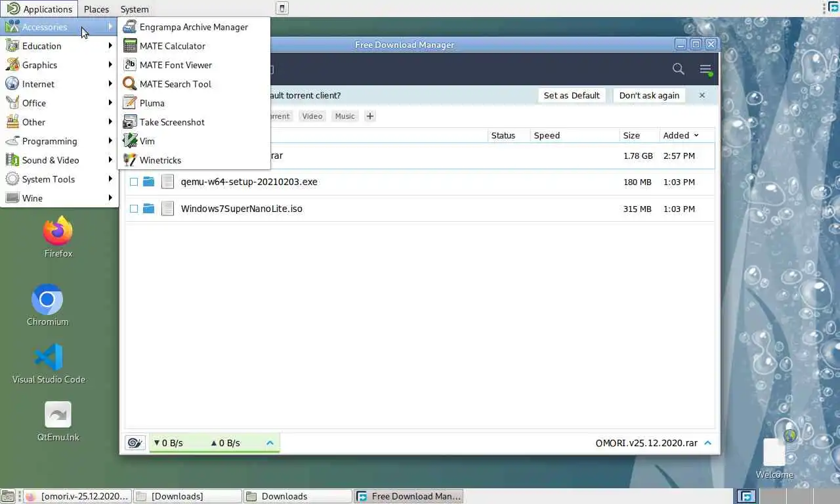Switch to omori.v-25.12.2020 taskbar window
This screenshot has width=840, height=504.
pyautogui.click(x=77, y=496)
